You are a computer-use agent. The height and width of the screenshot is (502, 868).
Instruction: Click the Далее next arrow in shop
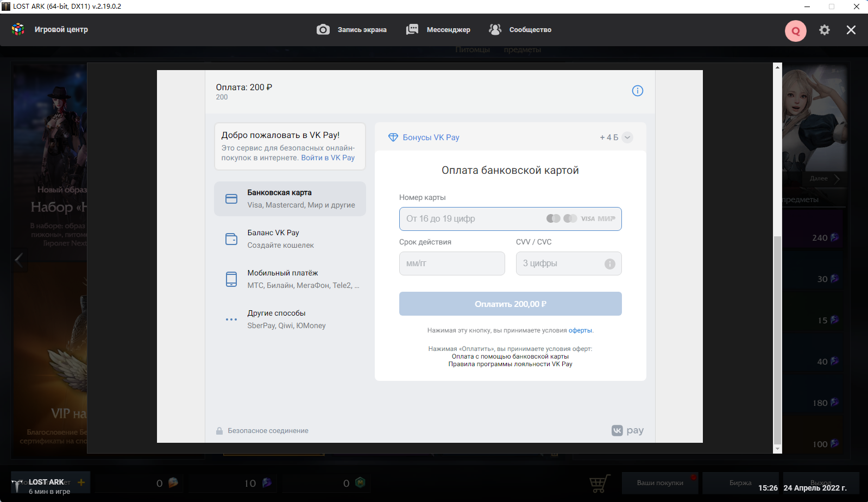tap(824, 178)
